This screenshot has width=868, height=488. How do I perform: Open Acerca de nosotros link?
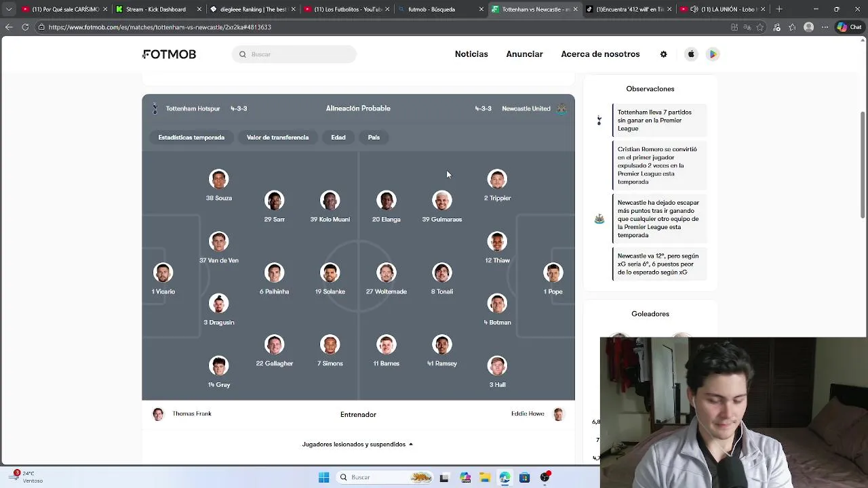click(600, 54)
